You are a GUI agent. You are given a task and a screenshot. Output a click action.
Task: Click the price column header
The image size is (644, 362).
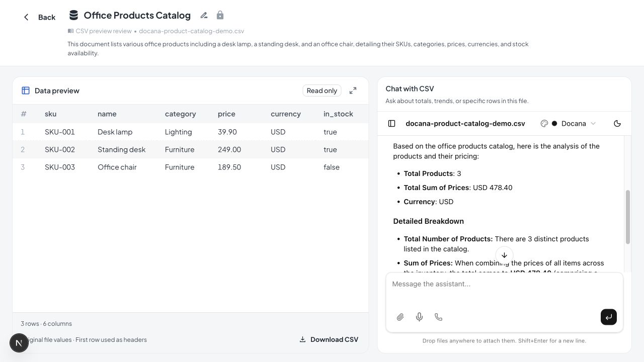pos(226,114)
